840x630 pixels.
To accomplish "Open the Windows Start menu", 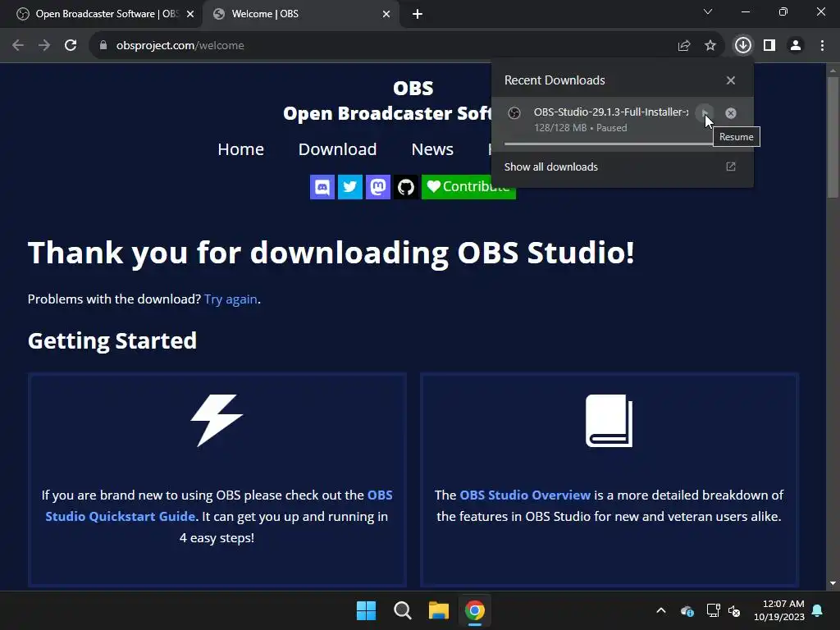I will tap(367, 610).
